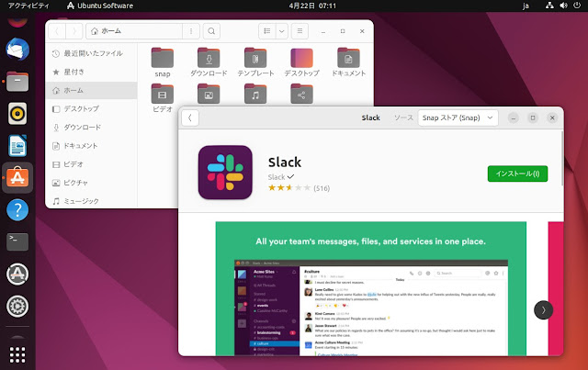Select ホーム in Files sidebar
This screenshot has width=588, height=370.
pos(92,90)
